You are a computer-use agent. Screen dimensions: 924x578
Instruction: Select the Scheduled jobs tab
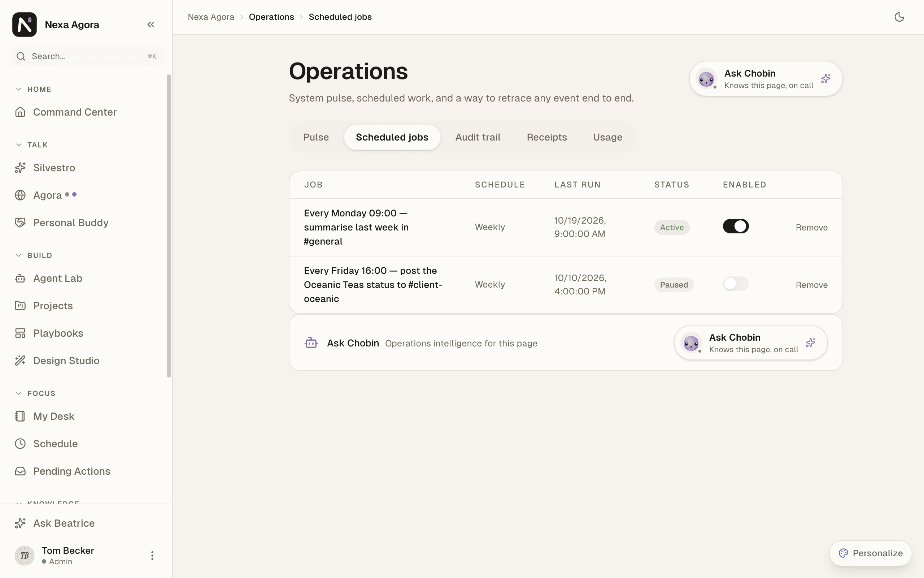pos(392,137)
